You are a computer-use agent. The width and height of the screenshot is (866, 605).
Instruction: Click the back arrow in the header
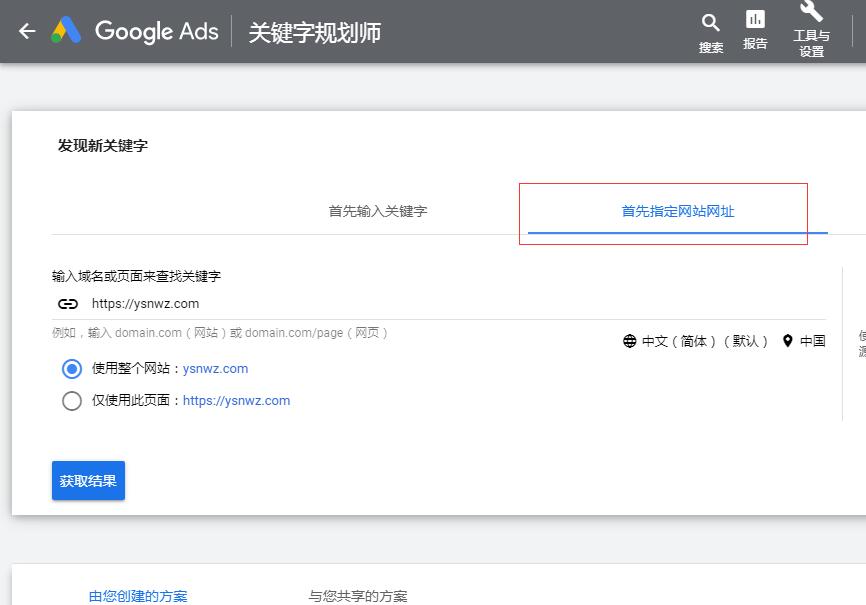click(x=27, y=31)
